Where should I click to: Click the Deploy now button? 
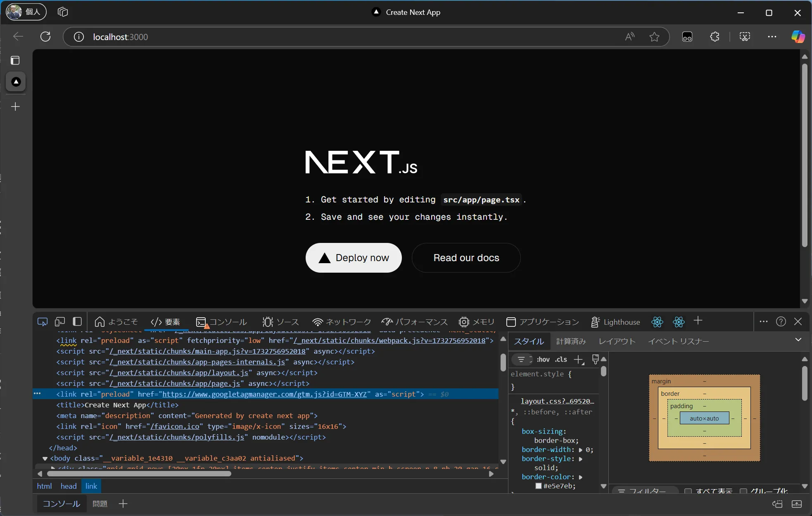[353, 257]
